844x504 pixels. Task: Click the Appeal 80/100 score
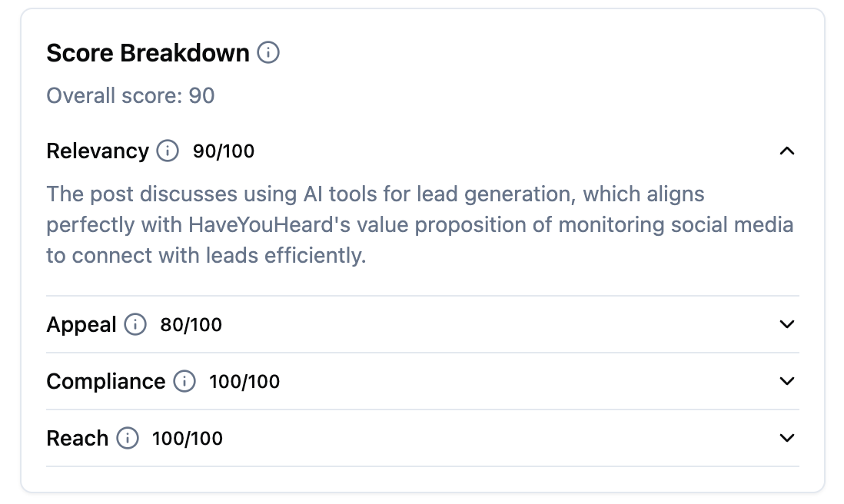(191, 325)
